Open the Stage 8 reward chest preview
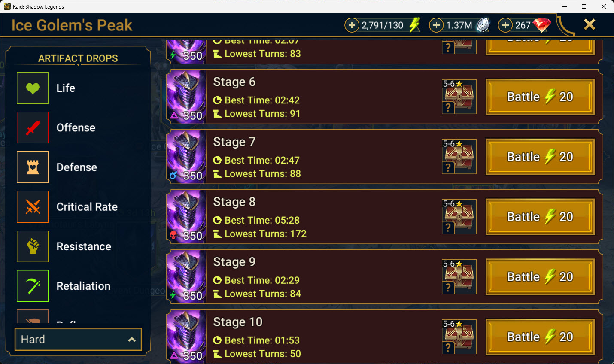Viewport: 614px width, 364px height. [459, 217]
